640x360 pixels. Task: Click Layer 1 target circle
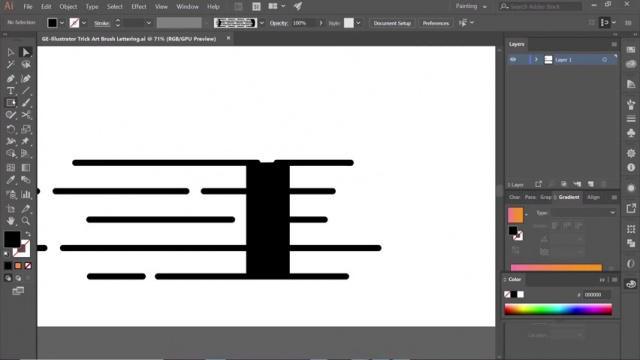coord(604,60)
